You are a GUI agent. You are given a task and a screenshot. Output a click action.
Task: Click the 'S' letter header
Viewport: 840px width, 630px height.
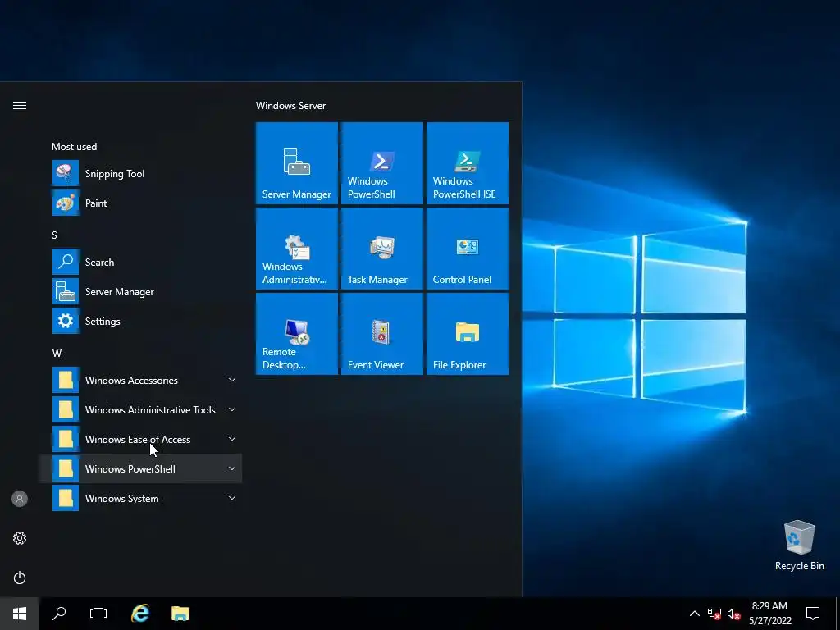click(x=54, y=235)
